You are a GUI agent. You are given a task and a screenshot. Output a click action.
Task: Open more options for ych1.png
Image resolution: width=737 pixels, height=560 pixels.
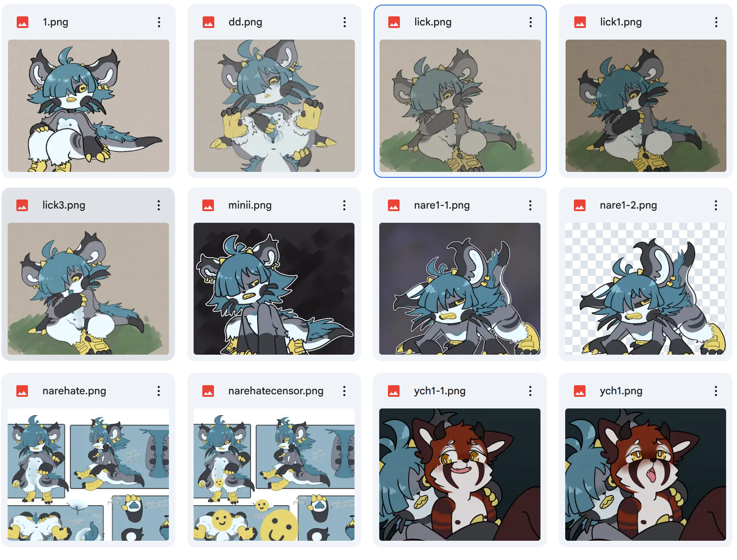[716, 391]
